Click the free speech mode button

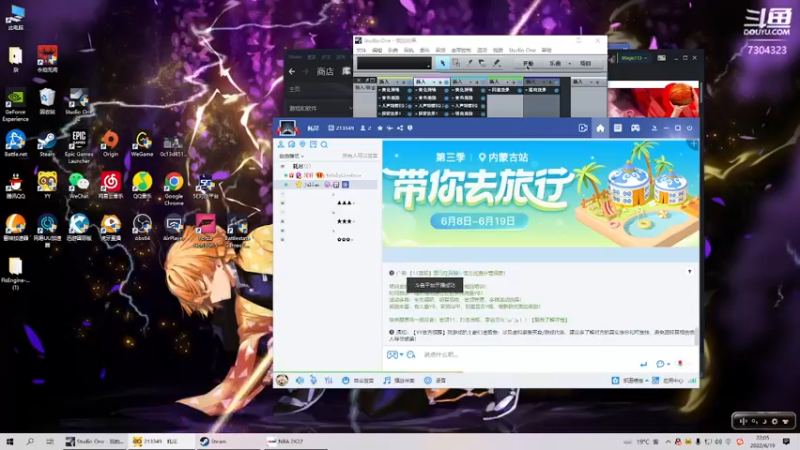[x=358, y=380]
